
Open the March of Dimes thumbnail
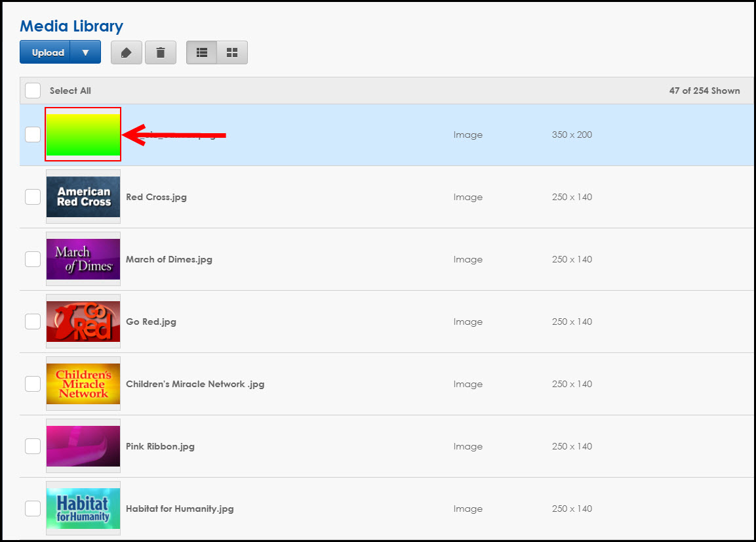coord(83,259)
